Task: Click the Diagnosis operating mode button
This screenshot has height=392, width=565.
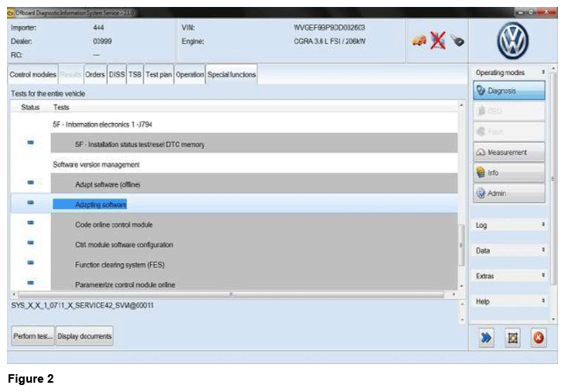Action: point(509,91)
